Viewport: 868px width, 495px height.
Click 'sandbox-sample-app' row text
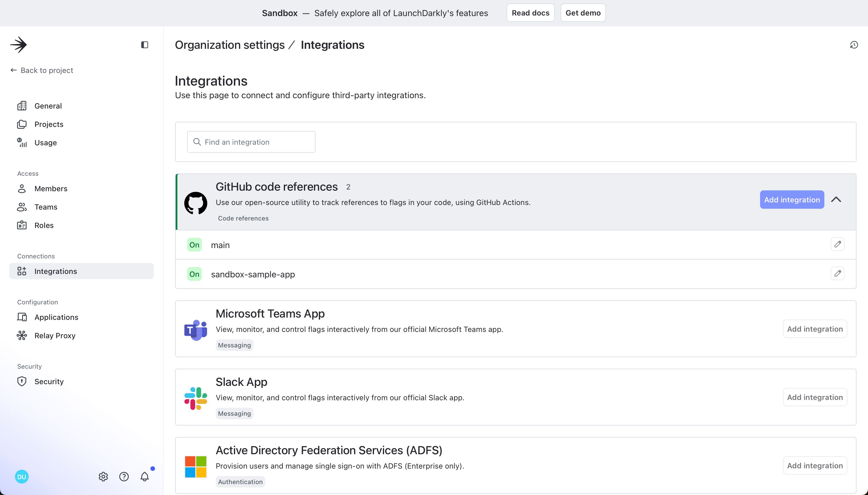[x=253, y=274]
